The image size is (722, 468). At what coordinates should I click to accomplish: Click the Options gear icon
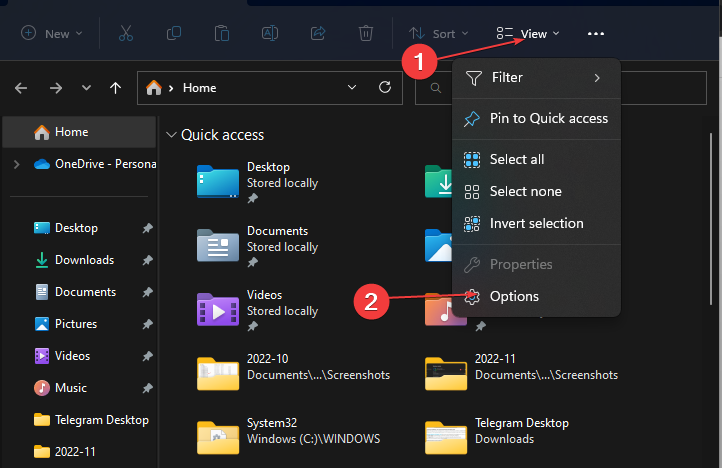click(472, 297)
